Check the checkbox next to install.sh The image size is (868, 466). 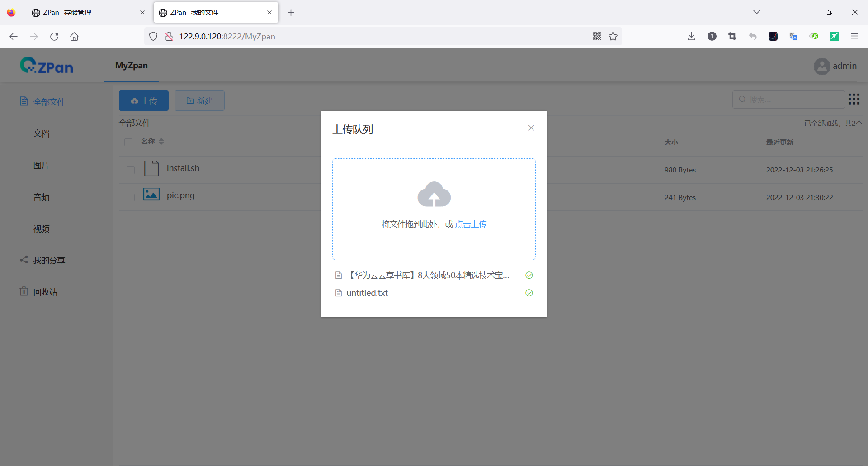(130, 170)
